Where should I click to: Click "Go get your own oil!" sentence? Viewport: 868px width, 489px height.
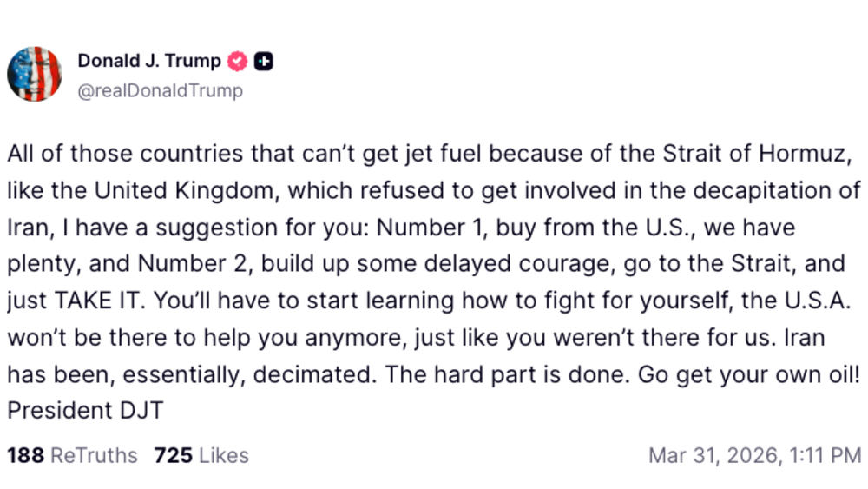tap(749, 374)
